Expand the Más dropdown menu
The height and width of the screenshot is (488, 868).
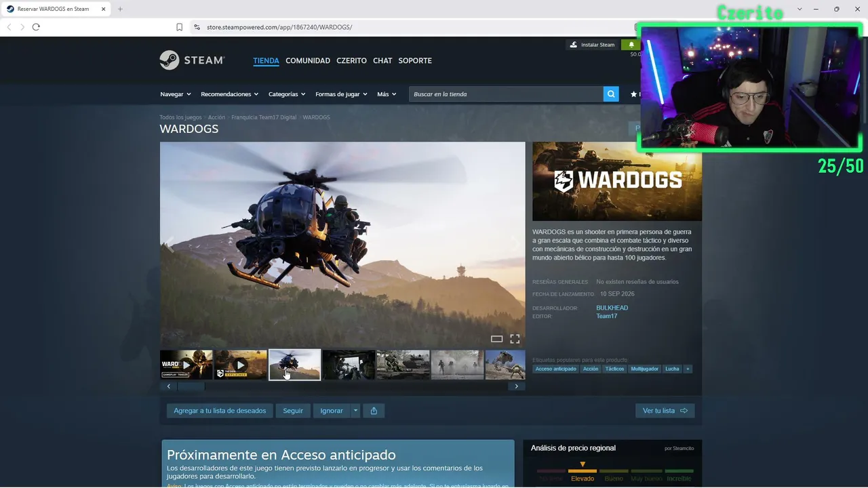pyautogui.click(x=387, y=94)
